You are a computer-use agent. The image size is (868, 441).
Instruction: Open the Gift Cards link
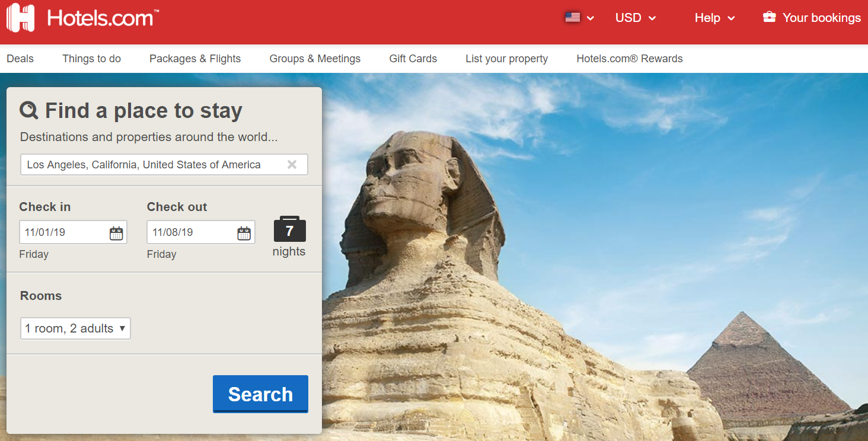[x=413, y=59]
